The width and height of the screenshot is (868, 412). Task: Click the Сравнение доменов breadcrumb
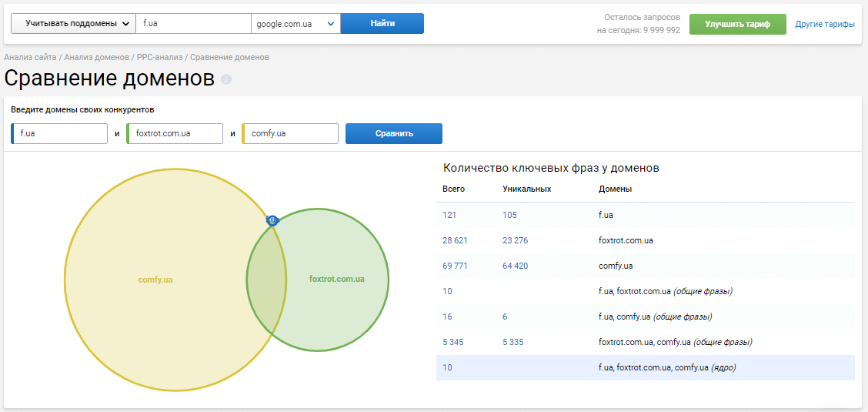click(230, 57)
